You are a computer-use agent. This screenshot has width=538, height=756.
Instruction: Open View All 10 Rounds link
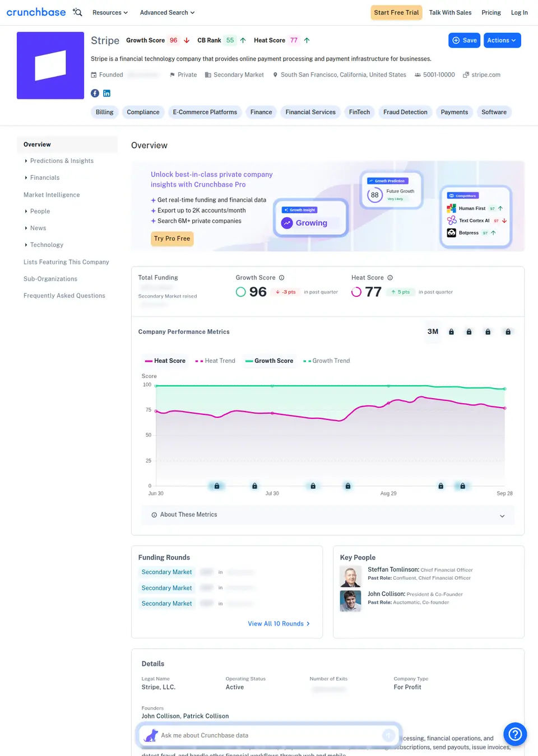279,624
